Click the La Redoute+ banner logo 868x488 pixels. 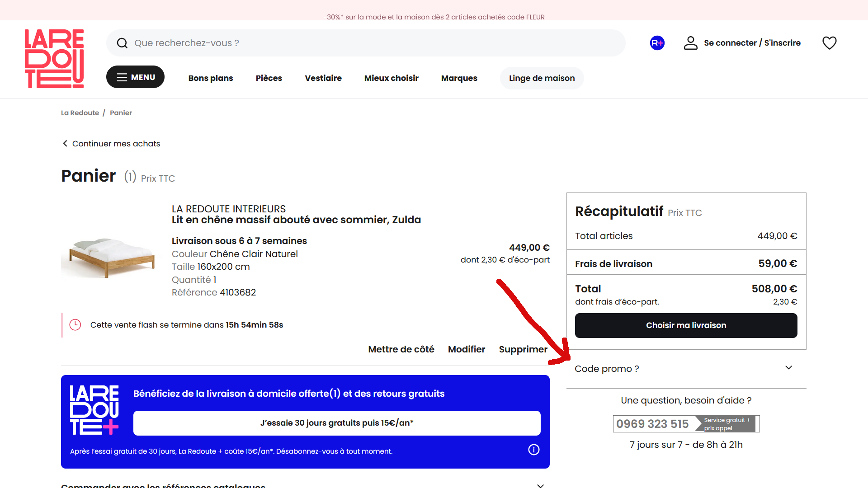tap(94, 410)
